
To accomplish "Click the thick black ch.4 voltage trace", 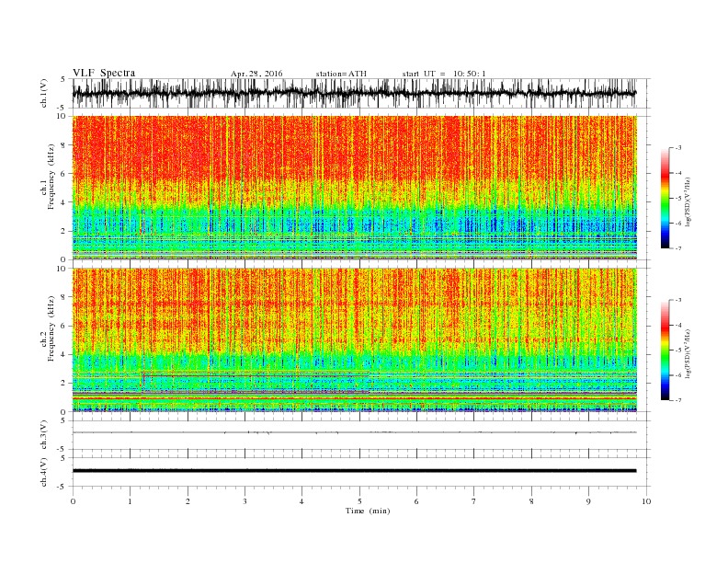I will (355, 471).
